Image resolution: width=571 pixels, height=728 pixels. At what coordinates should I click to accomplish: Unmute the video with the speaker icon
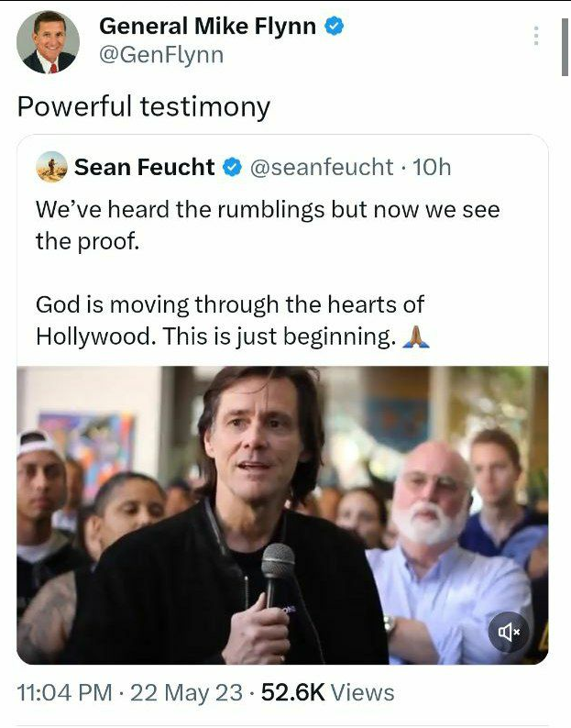click(x=509, y=632)
